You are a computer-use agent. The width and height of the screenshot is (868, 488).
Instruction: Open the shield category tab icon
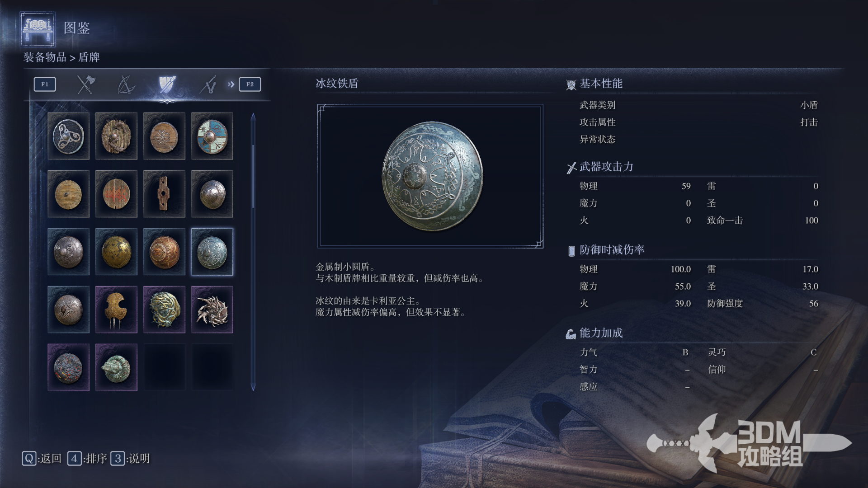coord(167,84)
